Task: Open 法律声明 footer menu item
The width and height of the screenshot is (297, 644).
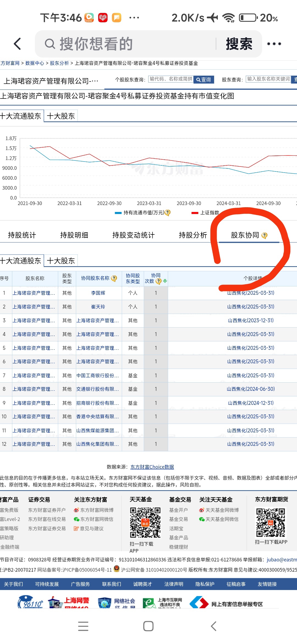Action: click(x=174, y=584)
